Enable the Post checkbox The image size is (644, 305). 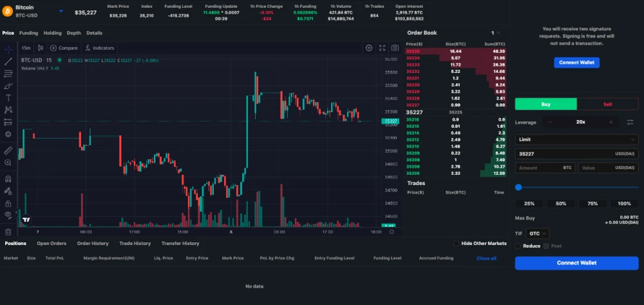(546, 246)
